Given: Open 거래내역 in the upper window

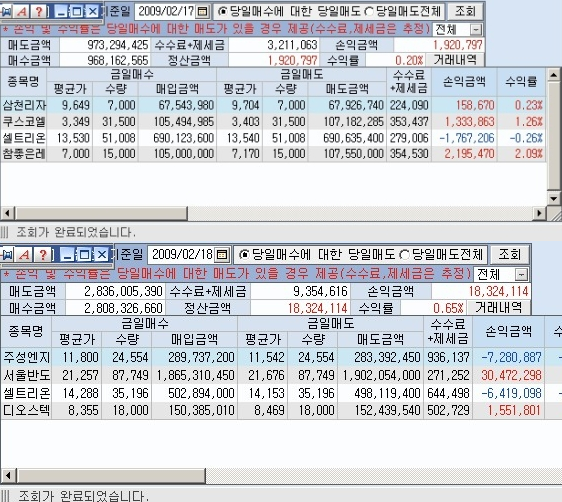Looking at the screenshot, I should point(455,60).
